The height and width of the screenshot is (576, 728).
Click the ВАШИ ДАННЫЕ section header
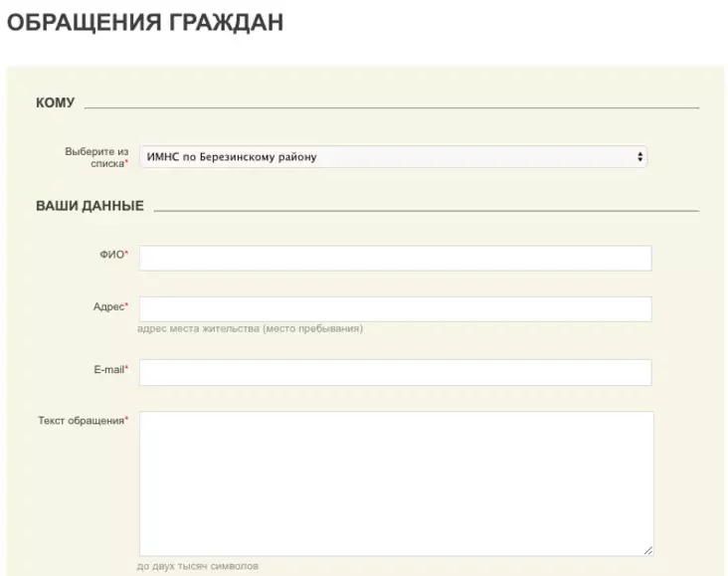(90, 206)
